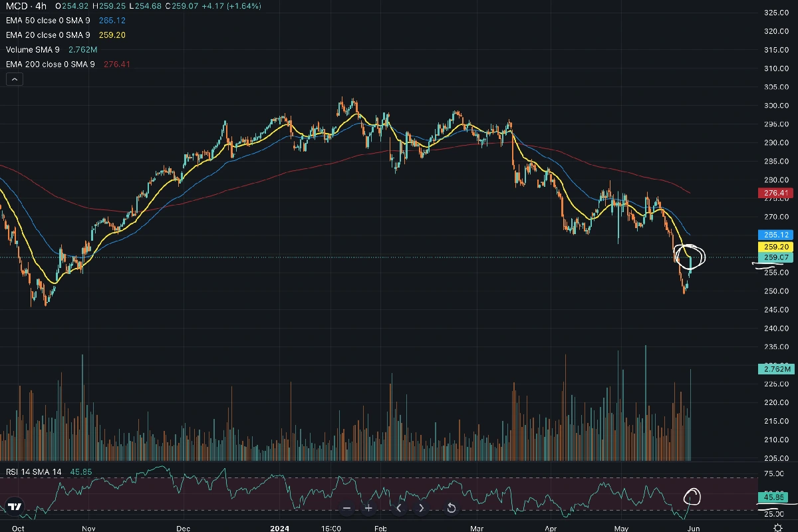
Task: Click the Feb label on time axis
Action: coord(380,528)
